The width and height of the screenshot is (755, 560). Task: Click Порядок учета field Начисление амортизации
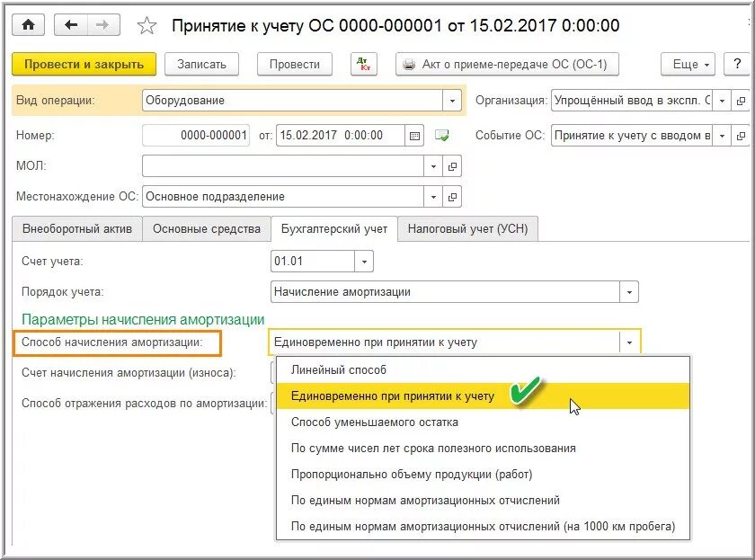[446, 292]
